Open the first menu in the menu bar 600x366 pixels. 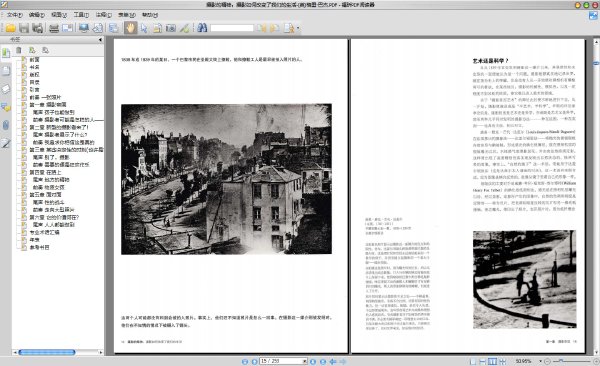(x=14, y=15)
